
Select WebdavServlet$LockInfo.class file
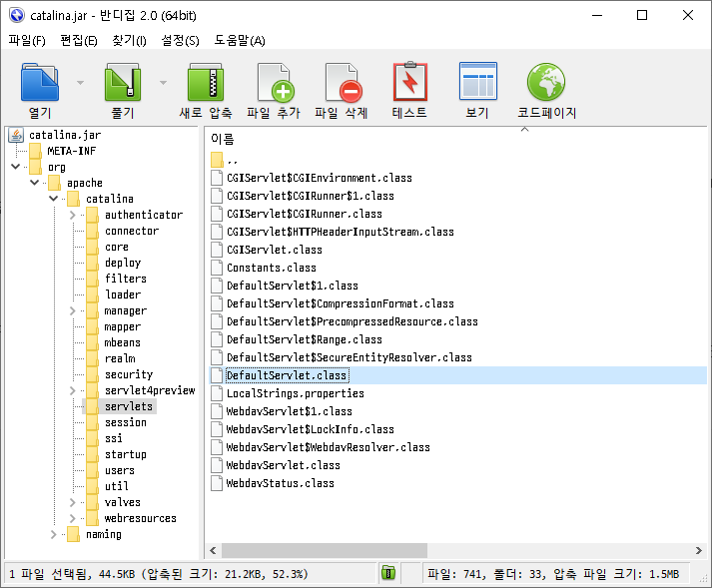click(311, 429)
